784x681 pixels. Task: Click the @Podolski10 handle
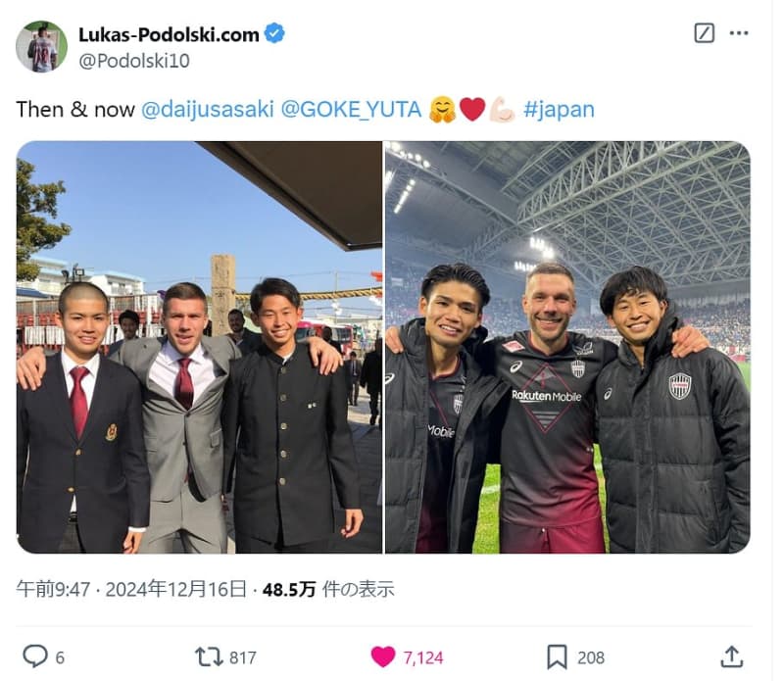[x=134, y=61]
